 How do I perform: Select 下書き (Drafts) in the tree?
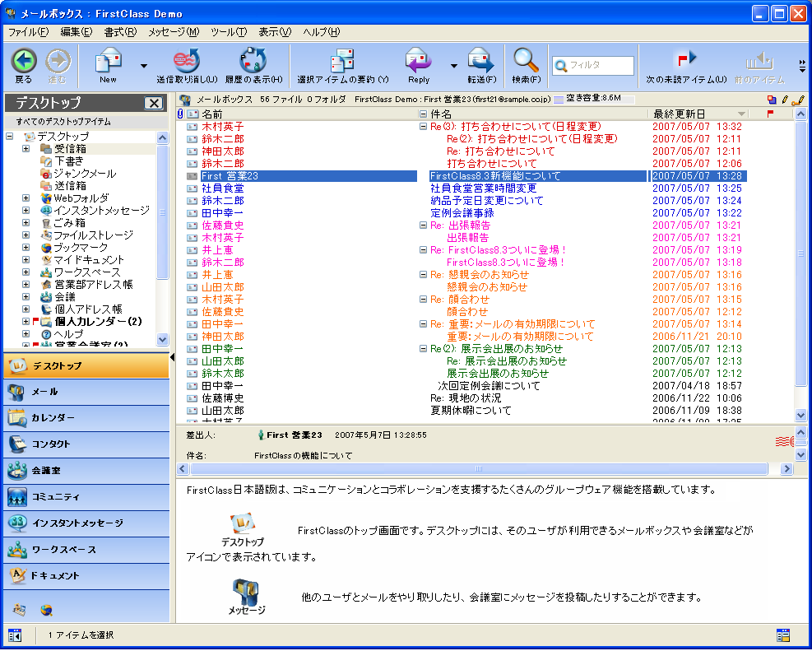click(69, 161)
